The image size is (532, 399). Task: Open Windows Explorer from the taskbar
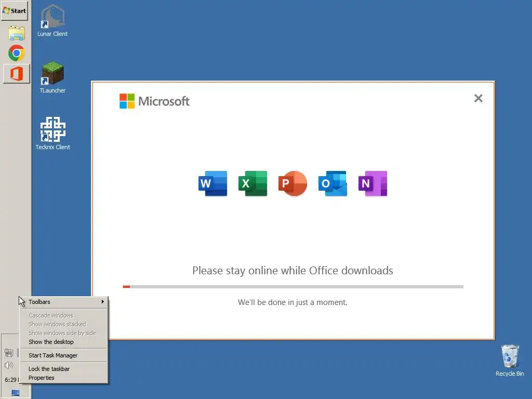click(16, 33)
